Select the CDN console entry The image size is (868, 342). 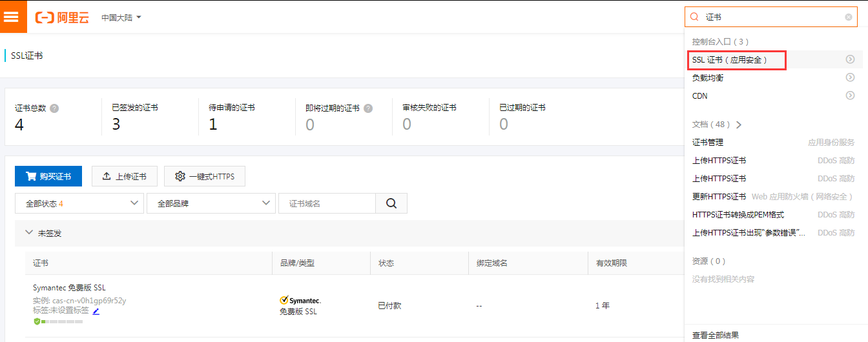[x=699, y=96]
